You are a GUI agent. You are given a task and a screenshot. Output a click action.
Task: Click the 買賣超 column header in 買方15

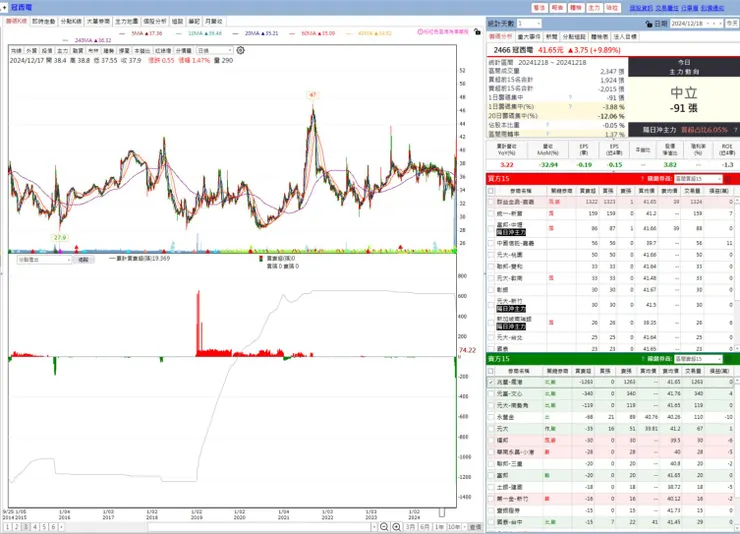tap(588, 191)
